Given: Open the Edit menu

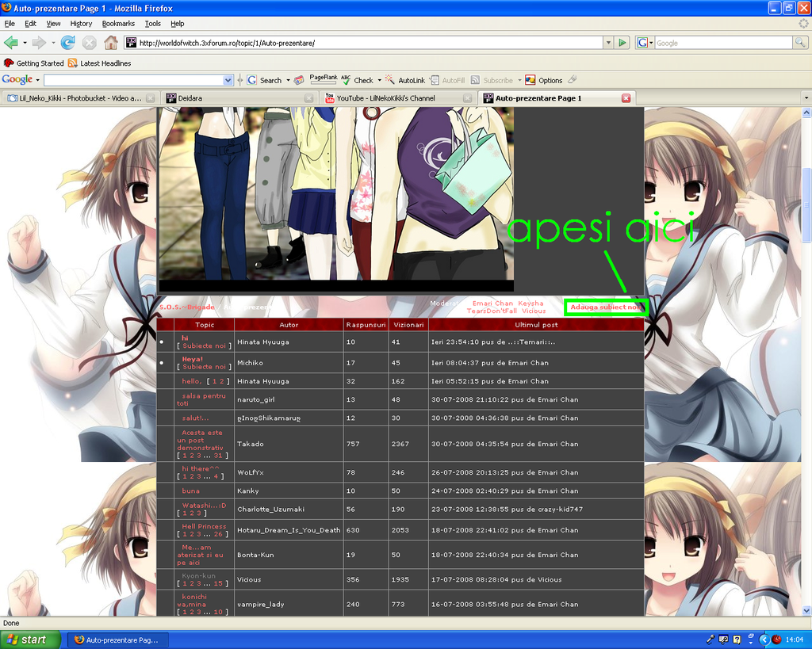Looking at the screenshot, I should 31,23.
